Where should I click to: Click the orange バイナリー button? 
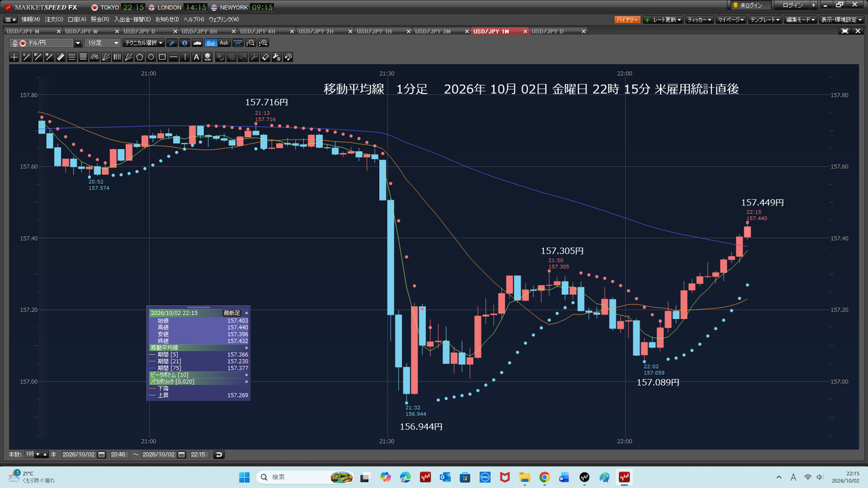[x=627, y=20]
